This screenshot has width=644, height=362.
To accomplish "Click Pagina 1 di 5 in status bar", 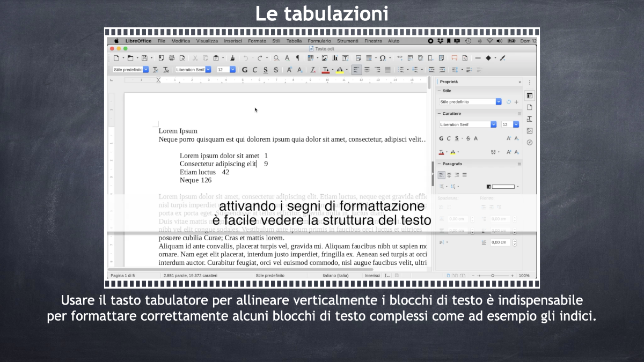I will 122,276.
